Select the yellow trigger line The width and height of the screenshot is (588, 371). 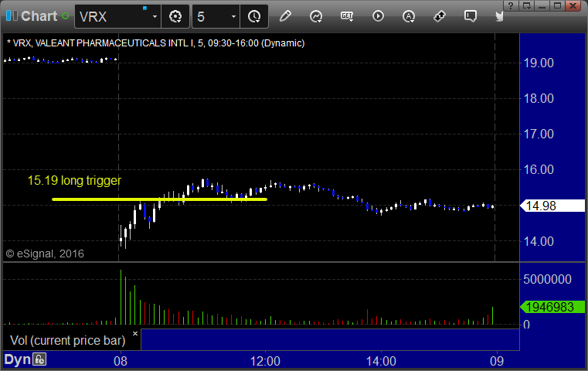point(159,199)
